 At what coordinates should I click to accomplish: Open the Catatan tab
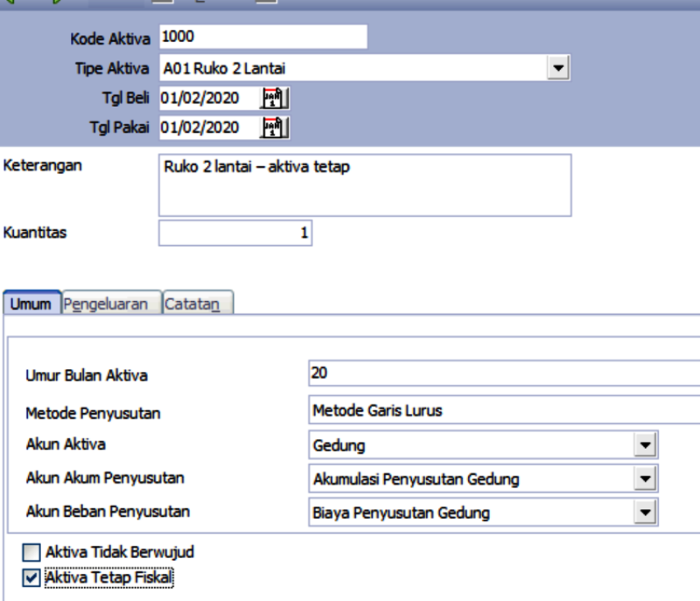[198, 304]
